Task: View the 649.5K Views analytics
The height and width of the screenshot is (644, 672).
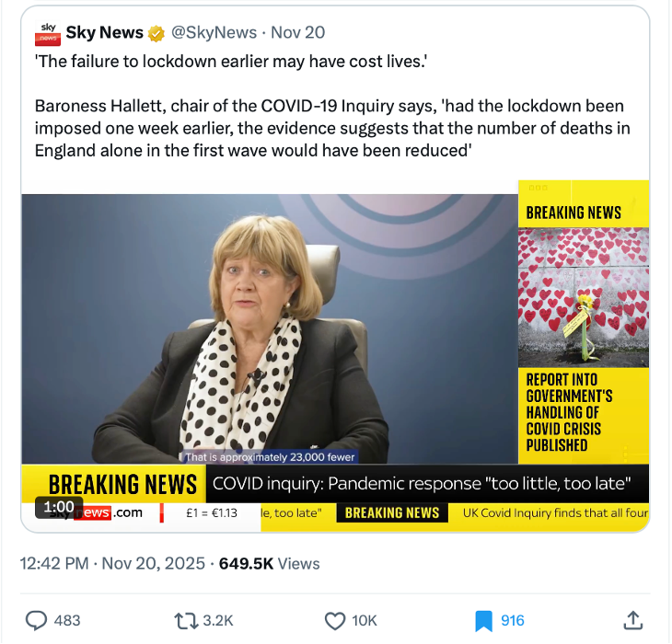Action: coord(269,563)
